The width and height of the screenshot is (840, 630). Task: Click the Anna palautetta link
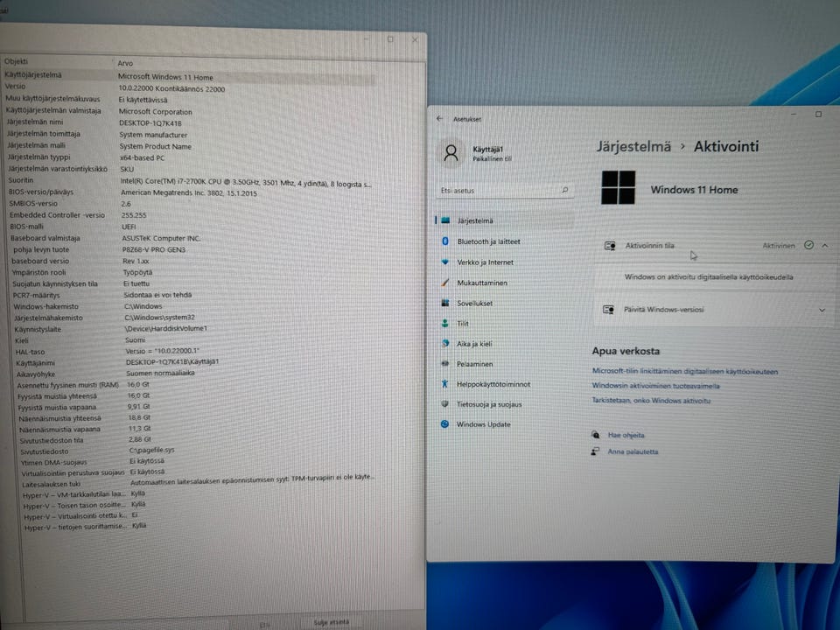coord(633,451)
